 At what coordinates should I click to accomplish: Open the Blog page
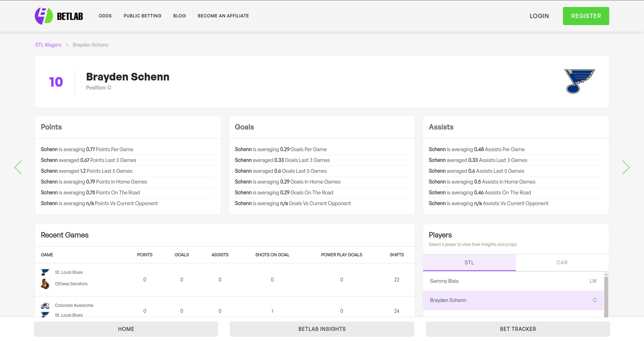[180, 16]
